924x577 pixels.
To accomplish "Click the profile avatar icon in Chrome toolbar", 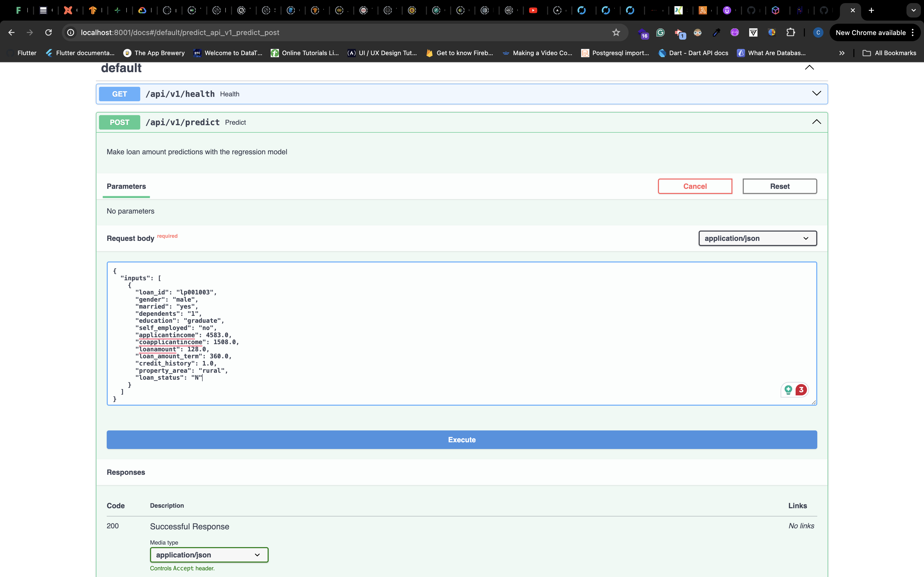I will [x=818, y=32].
